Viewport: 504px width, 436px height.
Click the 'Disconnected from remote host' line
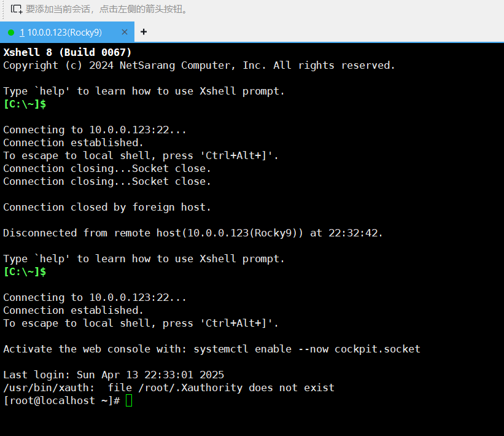pos(193,233)
